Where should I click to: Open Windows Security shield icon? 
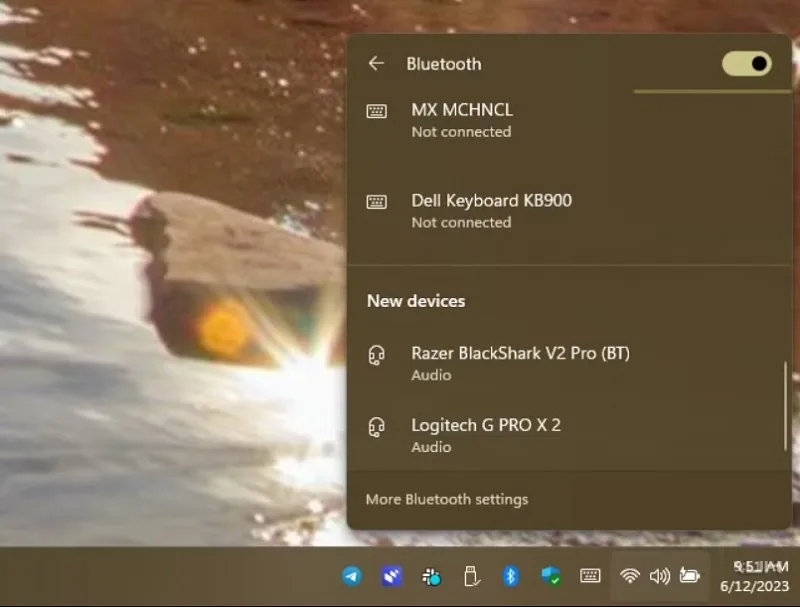pos(551,576)
